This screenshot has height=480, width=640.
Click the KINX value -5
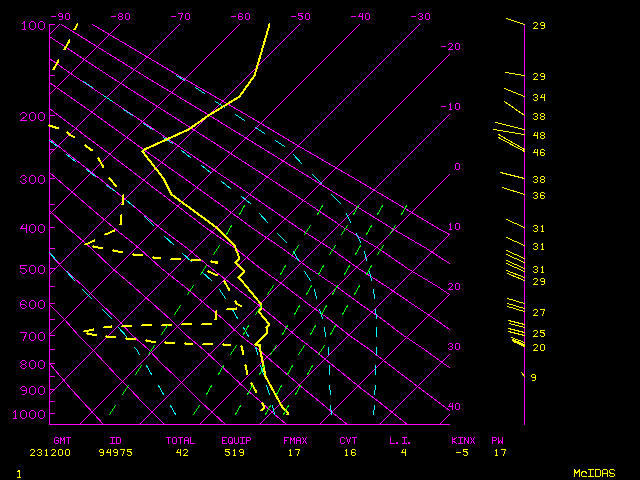click(461, 453)
